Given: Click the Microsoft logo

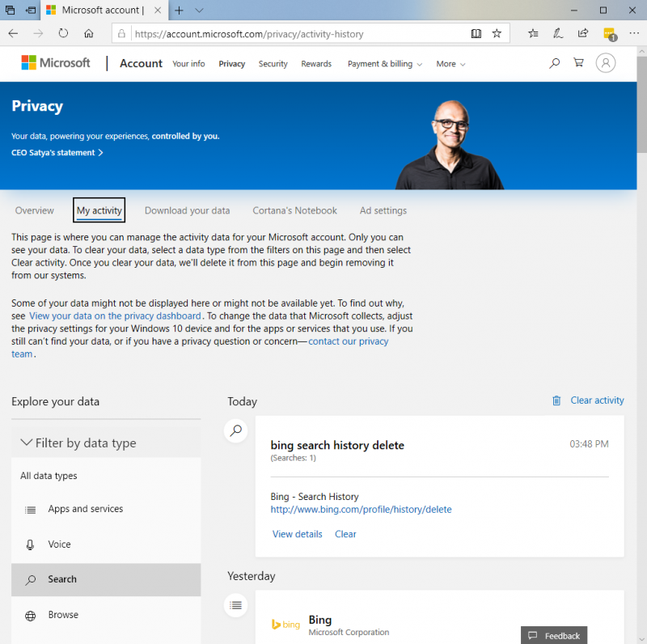Looking at the screenshot, I should pos(56,63).
